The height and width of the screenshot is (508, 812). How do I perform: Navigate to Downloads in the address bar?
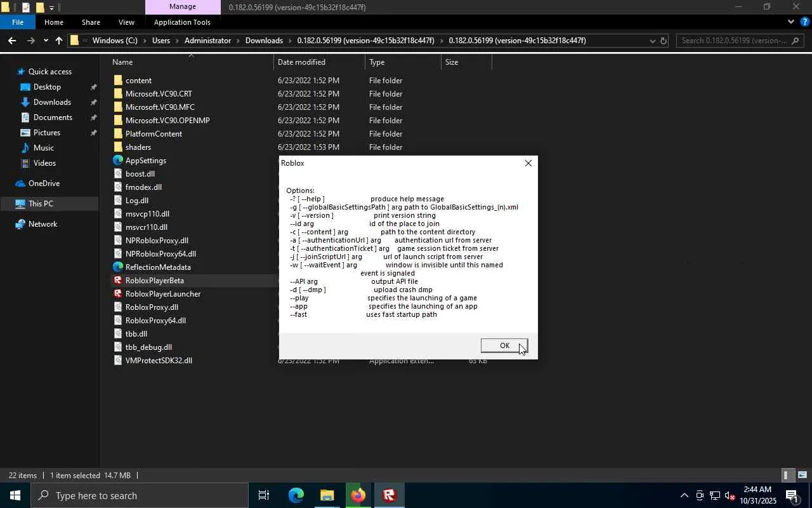[264, 41]
